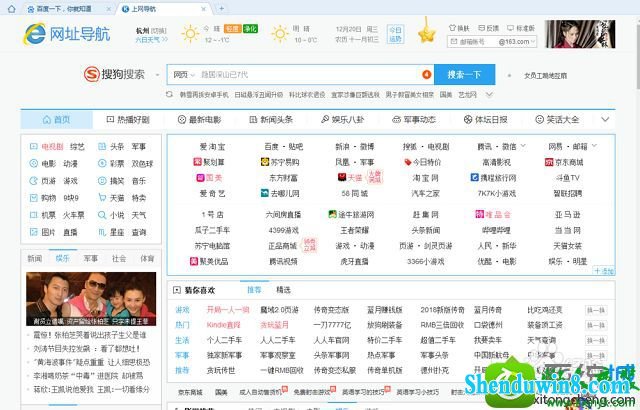Switch 猜你喜欢 to the 精选 tab
This screenshot has height=410, width=640.
[x=283, y=290]
